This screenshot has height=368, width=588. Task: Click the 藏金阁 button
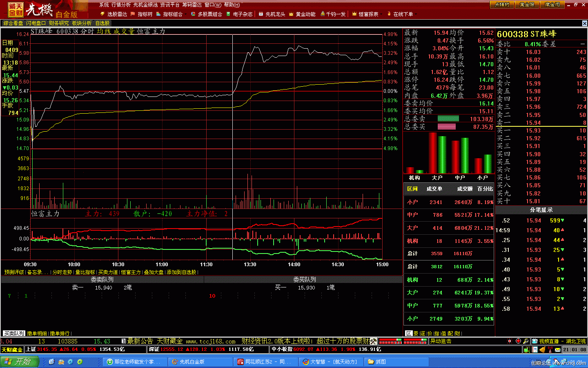[x=552, y=4]
